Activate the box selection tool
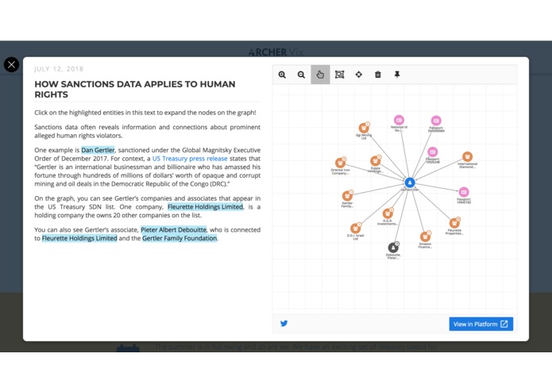Viewport: 552px width, 392px height. pos(339,75)
